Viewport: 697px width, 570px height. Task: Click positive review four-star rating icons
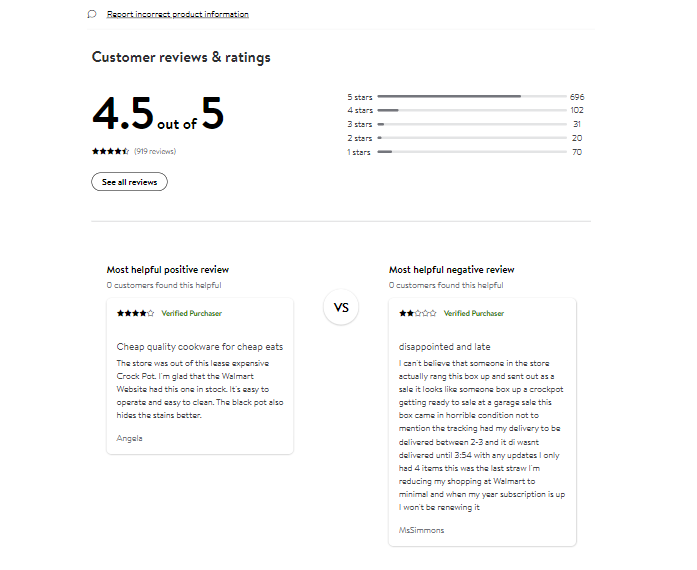[135, 313]
